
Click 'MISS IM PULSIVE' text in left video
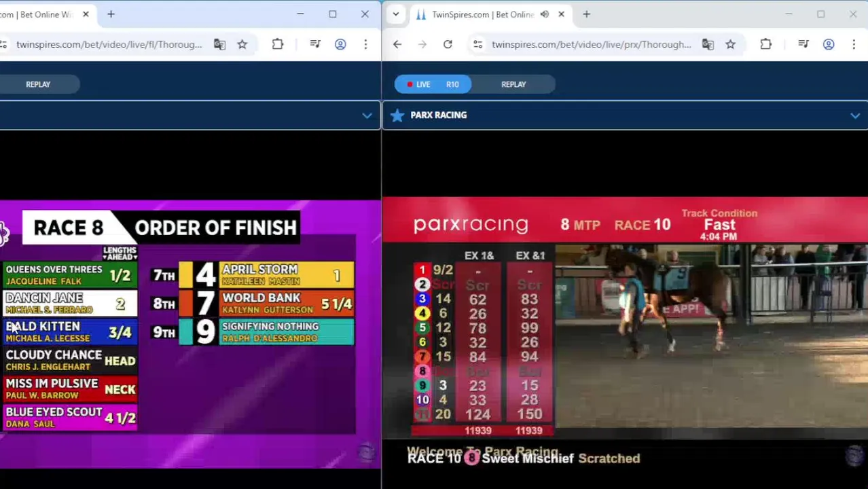click(52, 384)
